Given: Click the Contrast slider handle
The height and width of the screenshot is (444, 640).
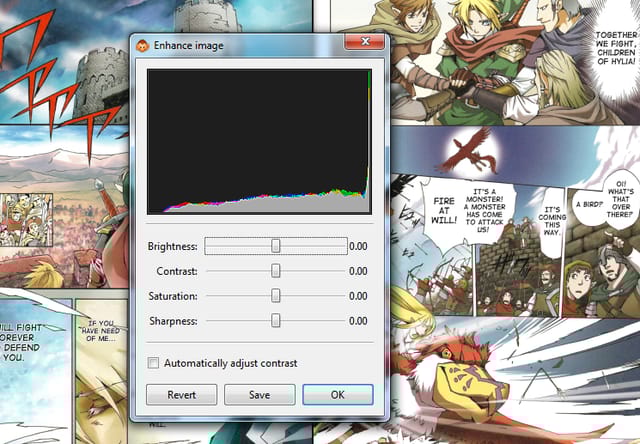Looking at the screenshot, I should [276, 271].
